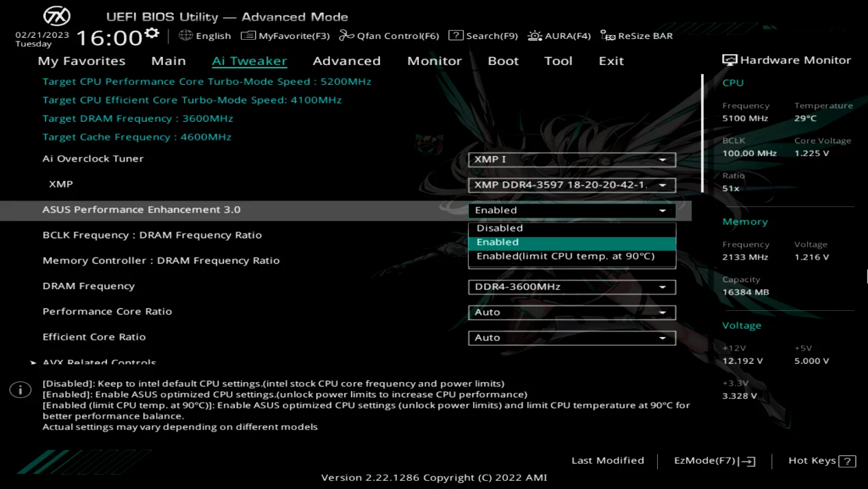This screenshot has height=489, width=868.
Task: Expand the DRAM Frequency dropdown
Action: pyautogui.click(x=572, y=287)
